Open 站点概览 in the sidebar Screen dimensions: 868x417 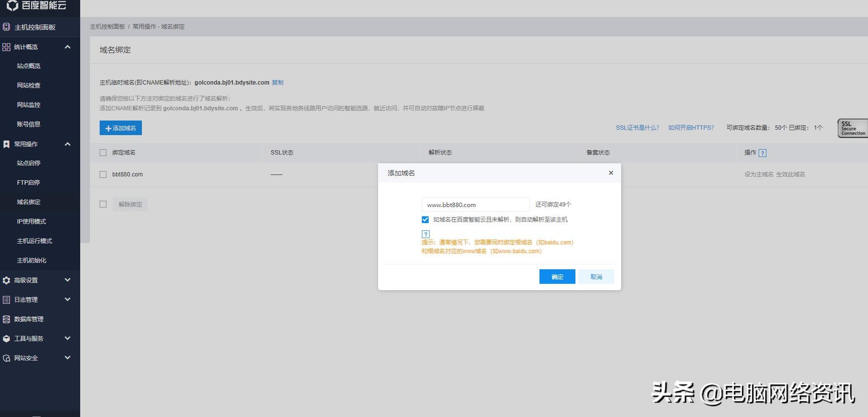[x=29, y=66]
